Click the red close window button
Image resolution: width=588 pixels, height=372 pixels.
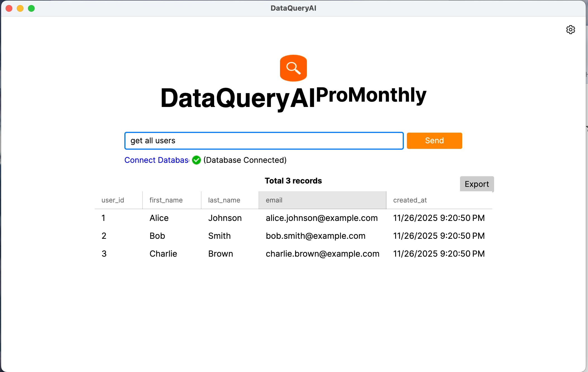pyautogui.click(x=9, y=8)
